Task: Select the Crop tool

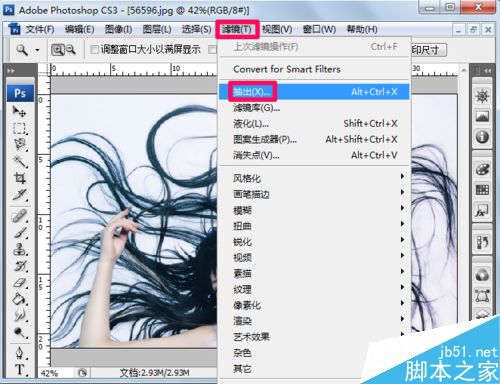Action: point(19,178)
